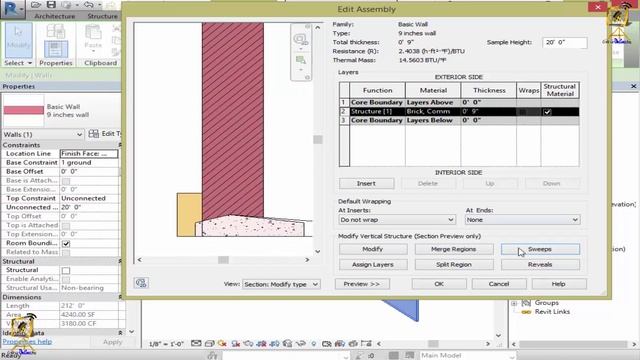
Task: Expand the Select panel dropdown arrow
Action: tap(29, 63)
